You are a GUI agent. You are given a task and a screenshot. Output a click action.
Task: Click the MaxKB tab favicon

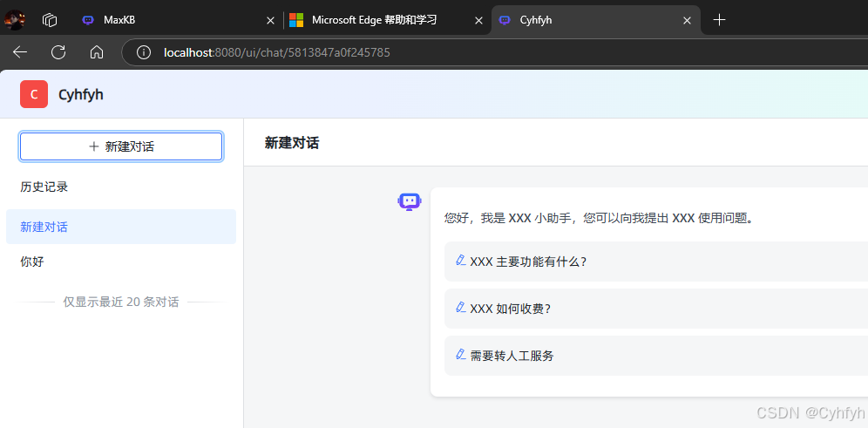[88, 21]
